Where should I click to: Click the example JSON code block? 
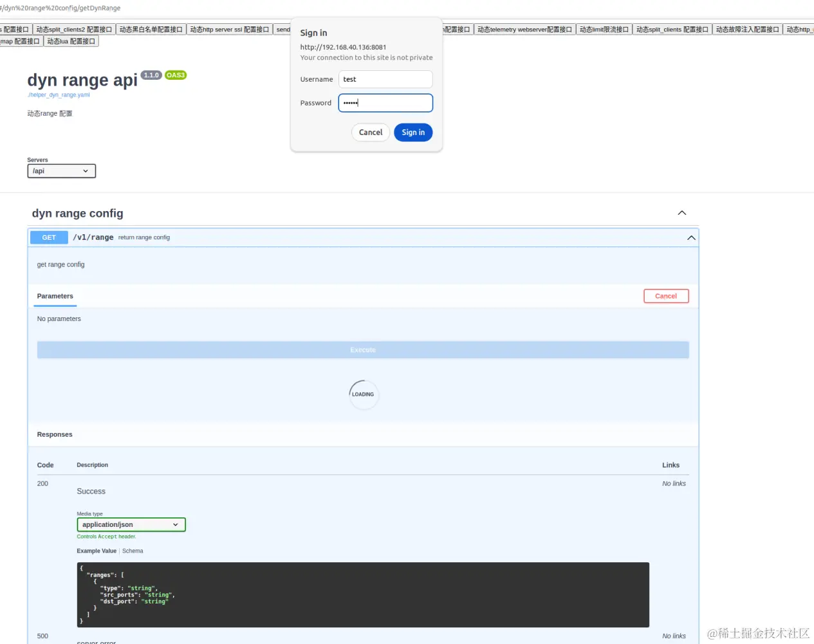click(x=363, y=595)
